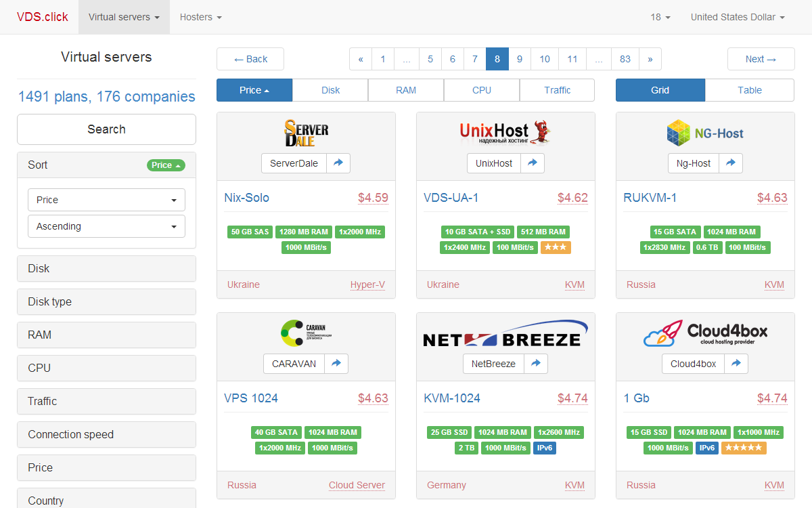The width and height of the screenshot is (812, 508).
Task: Open the NG-Host logo image
Action: pyautogui.click(x=705, y=133)
